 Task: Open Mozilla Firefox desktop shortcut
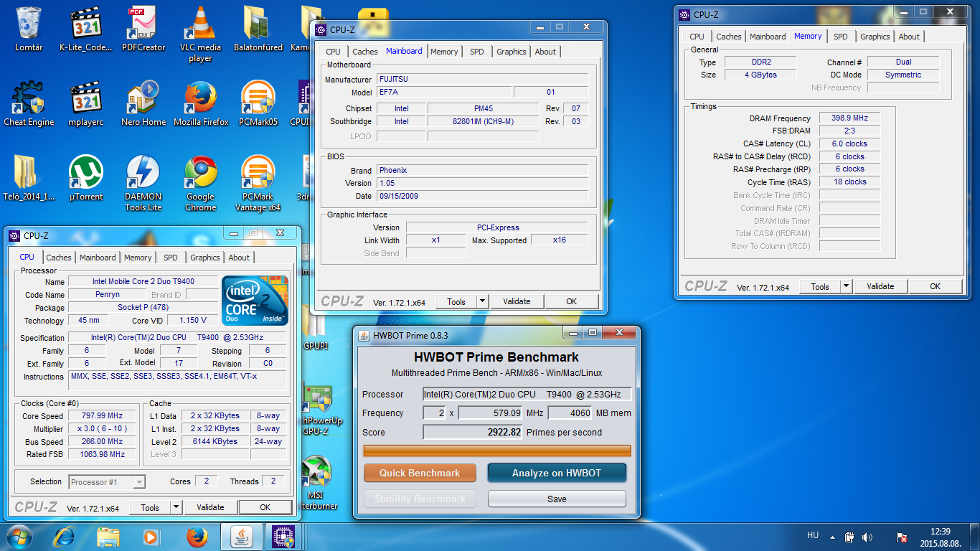[x=201, y=103]
